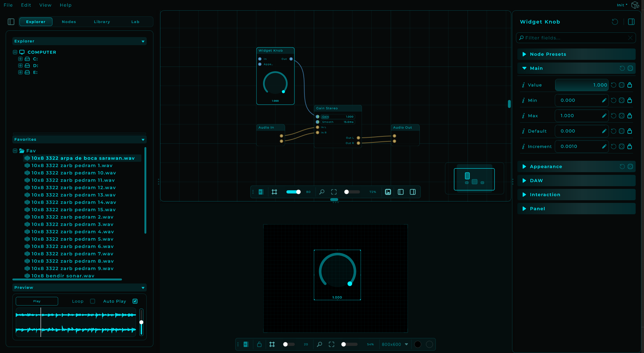This screenshot has width=644, height=353.
Task: Reset the Widget Knob using the reset icon
Action: 615,22
